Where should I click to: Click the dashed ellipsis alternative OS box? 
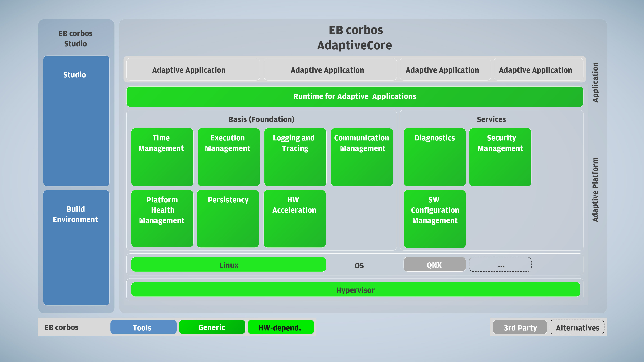[x=500, y=265]
